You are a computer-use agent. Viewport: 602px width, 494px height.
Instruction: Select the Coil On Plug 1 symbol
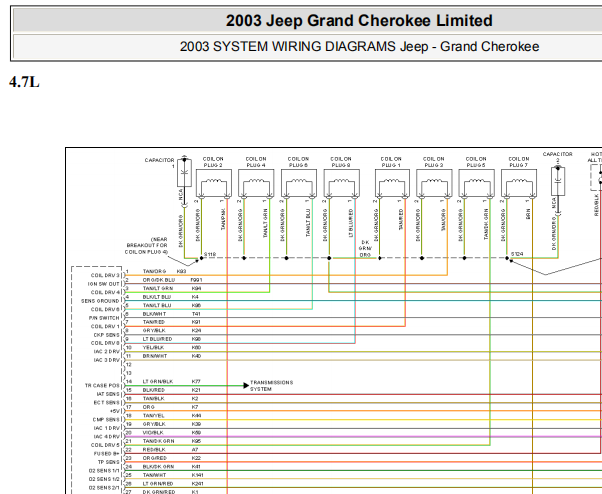(392, 184)
